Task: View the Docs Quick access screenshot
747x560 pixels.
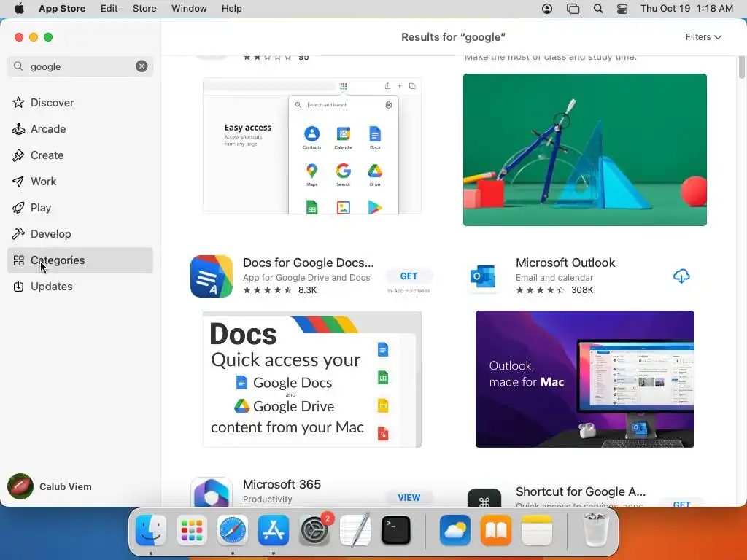Action: [312, 379]
